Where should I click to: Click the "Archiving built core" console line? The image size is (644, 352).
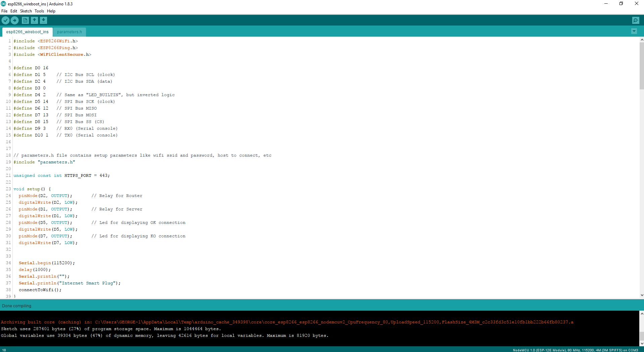(287, 322)
